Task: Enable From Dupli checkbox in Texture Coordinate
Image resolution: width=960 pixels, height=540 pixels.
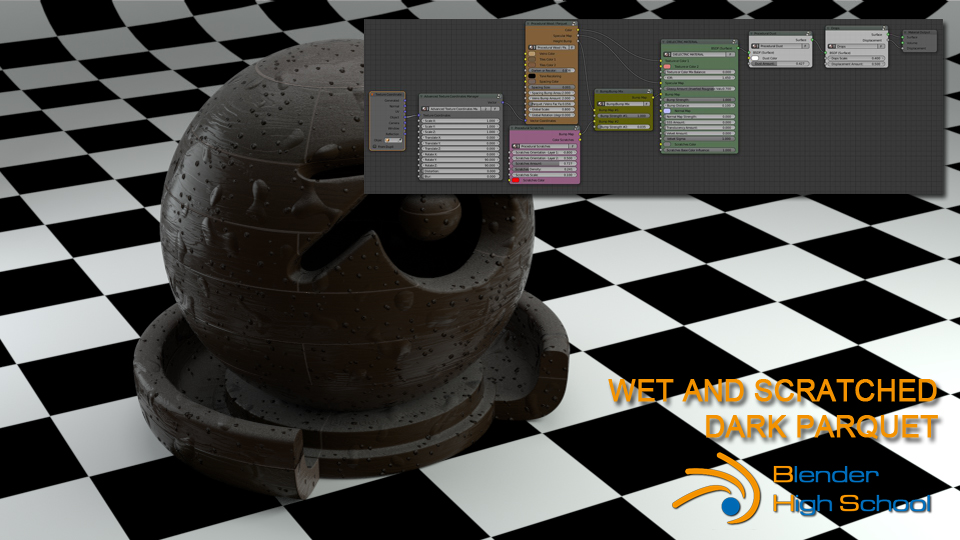Action: pos(375,146)
